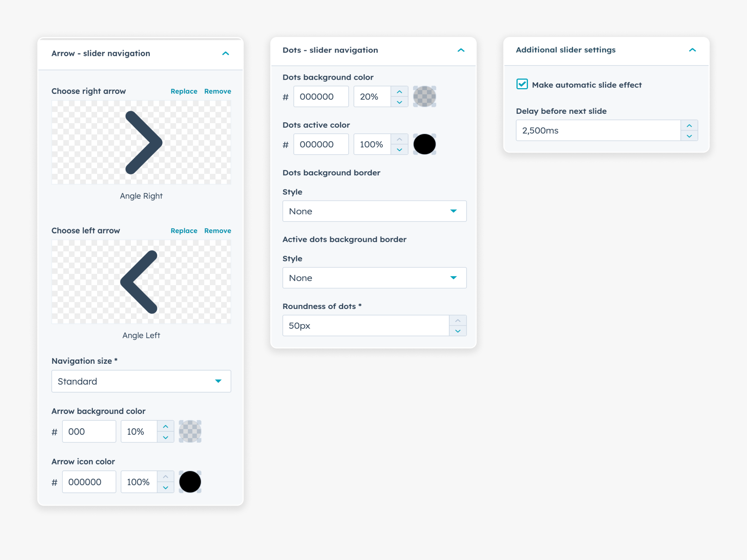Viewport: 747px width, 560px height.
Task: Select the Angle Left arrow thumbnail
Action: pos(141,282)
